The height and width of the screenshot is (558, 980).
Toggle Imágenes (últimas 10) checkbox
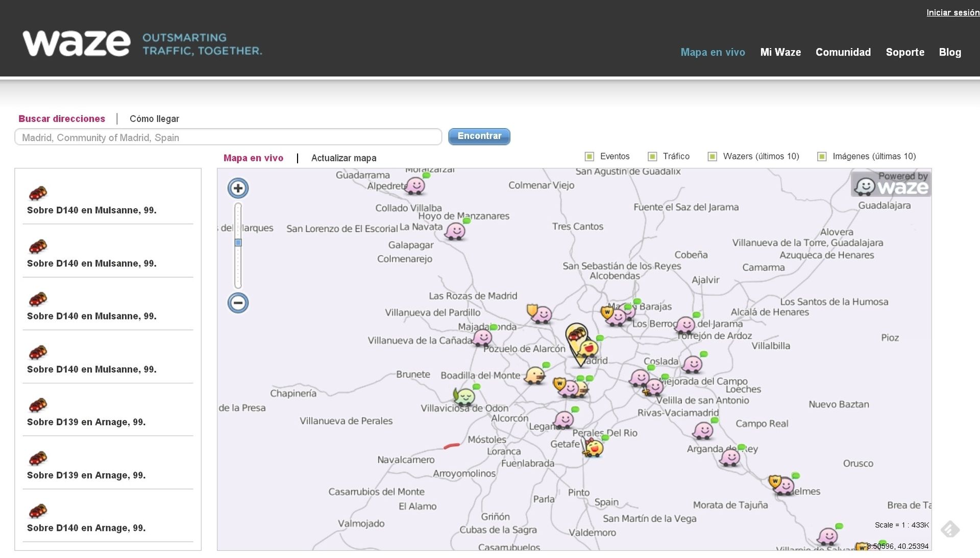point(822,157)
